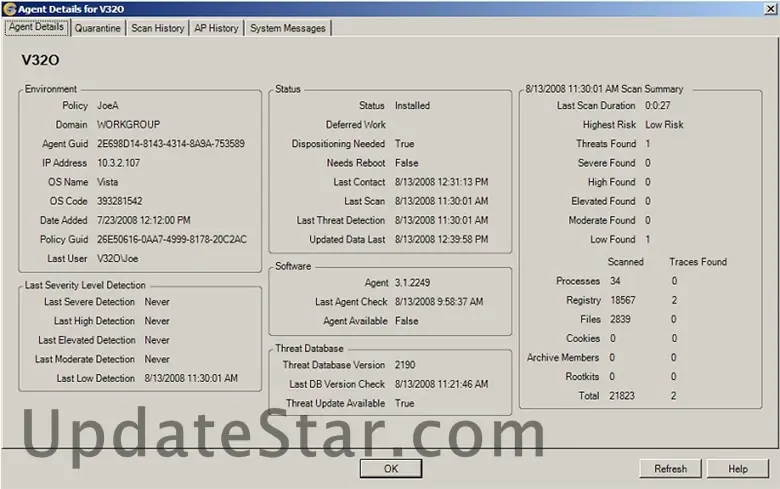Click the Needs Reboot value False
This screenshot has height=489, width=780.
pos(406,163)
